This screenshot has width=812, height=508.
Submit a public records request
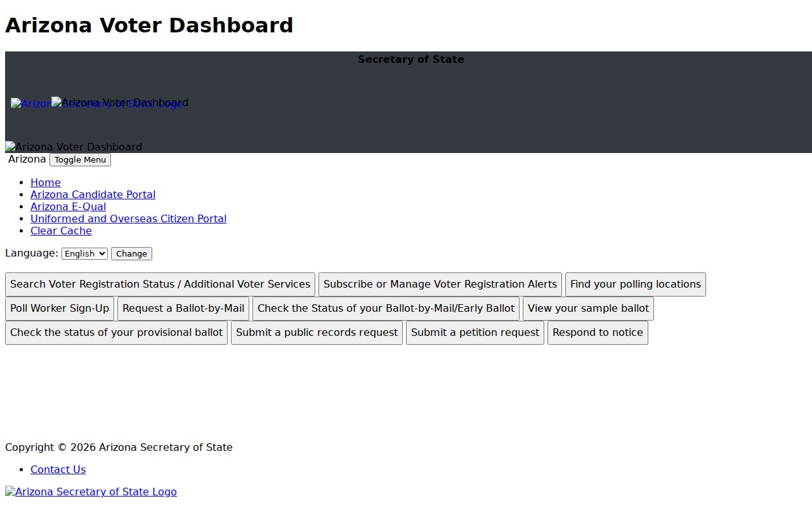point(317,333)
